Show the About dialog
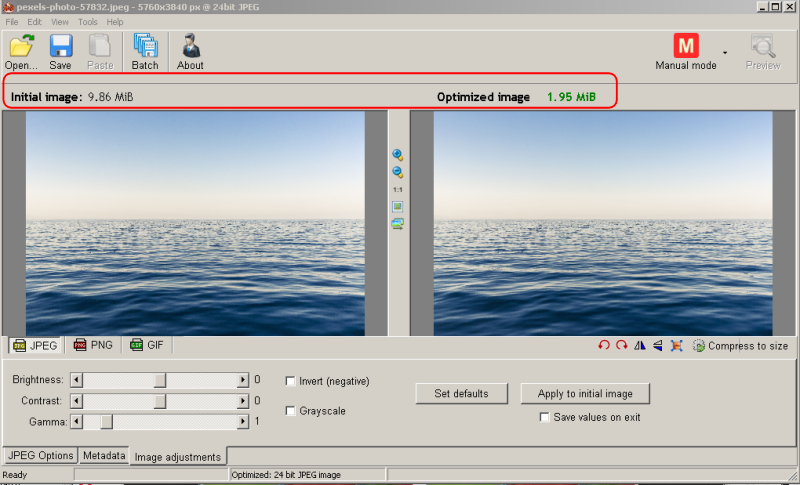This screenshot has height=485, width=800. [190, 52]
